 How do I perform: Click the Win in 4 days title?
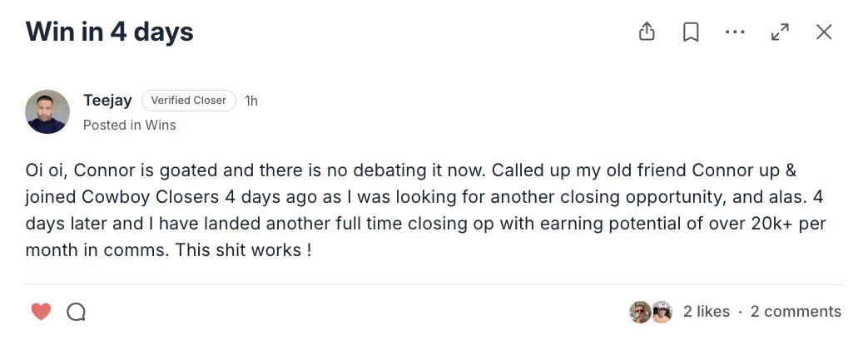110,32
